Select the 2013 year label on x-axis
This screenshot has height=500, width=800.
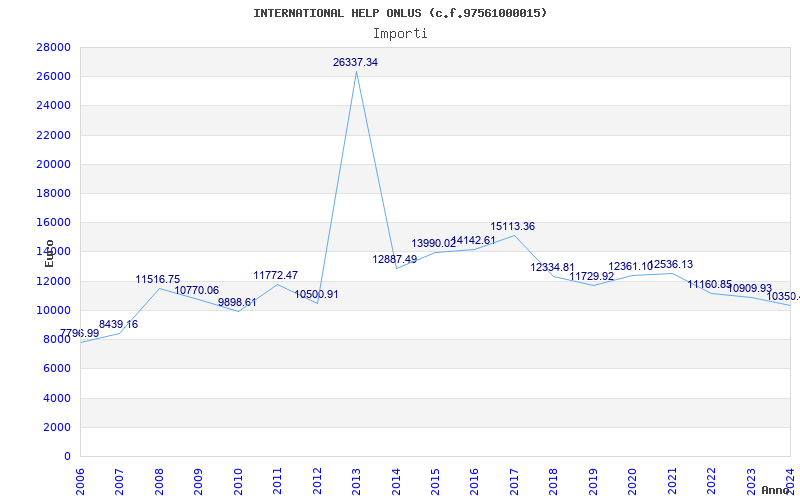click(x=357, y=480)
